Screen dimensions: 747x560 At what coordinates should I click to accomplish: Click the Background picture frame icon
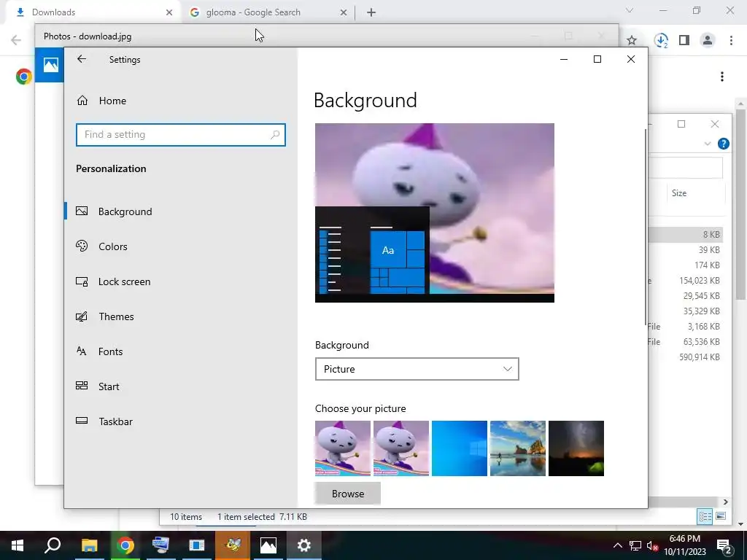[x=82, y=211]
